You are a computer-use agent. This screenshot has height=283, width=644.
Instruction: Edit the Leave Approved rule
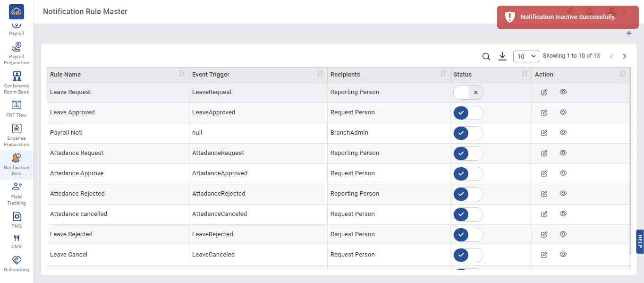click(x=544, y=112)
